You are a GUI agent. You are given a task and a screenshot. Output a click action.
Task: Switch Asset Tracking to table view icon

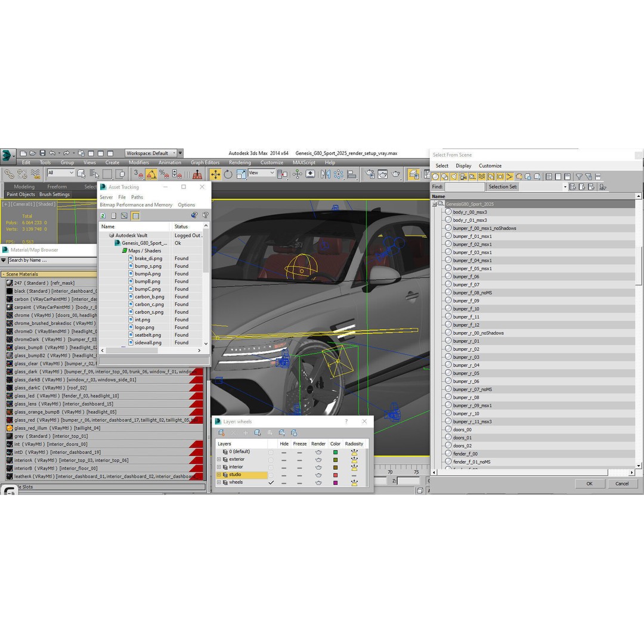pyautogui.click(x=135, y=216)
